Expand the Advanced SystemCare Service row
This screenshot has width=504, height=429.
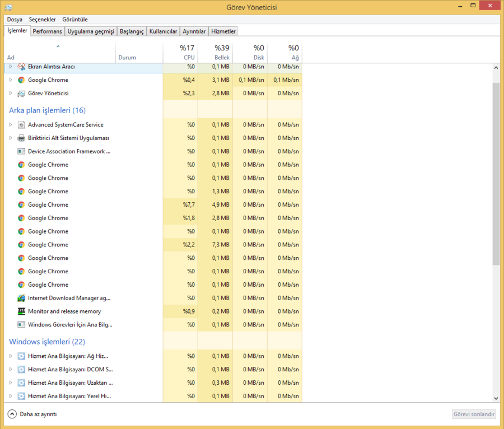tap(10, 125)
